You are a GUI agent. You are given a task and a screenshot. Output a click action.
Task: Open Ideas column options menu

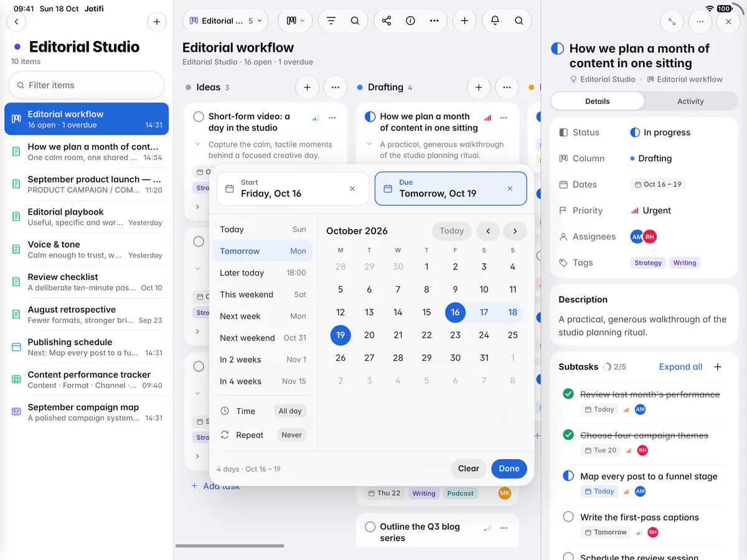point(336,88)
